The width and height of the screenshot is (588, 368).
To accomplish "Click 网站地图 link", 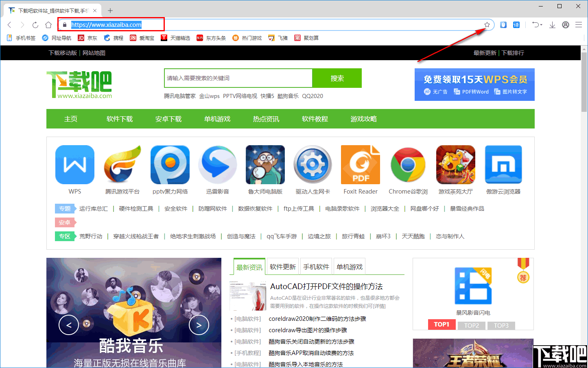I will tap(94, 53).
